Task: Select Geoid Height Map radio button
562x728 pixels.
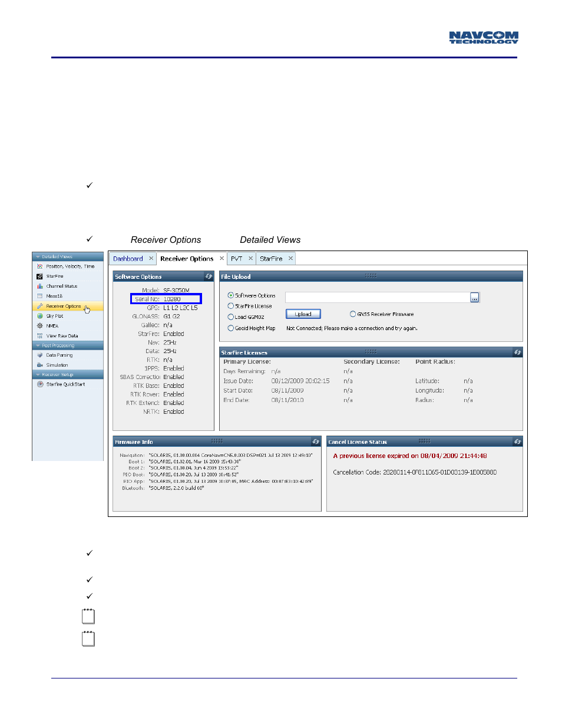Action: pos(231,328)
